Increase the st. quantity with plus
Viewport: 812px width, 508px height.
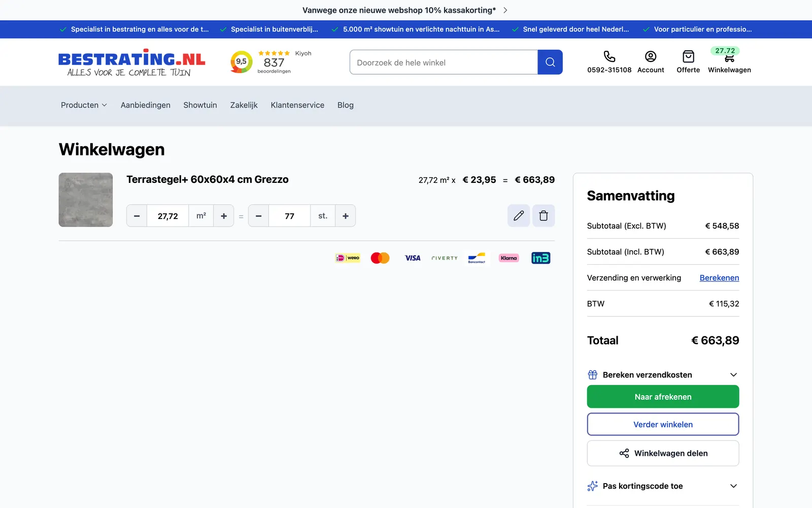click(x=346, y=216)
